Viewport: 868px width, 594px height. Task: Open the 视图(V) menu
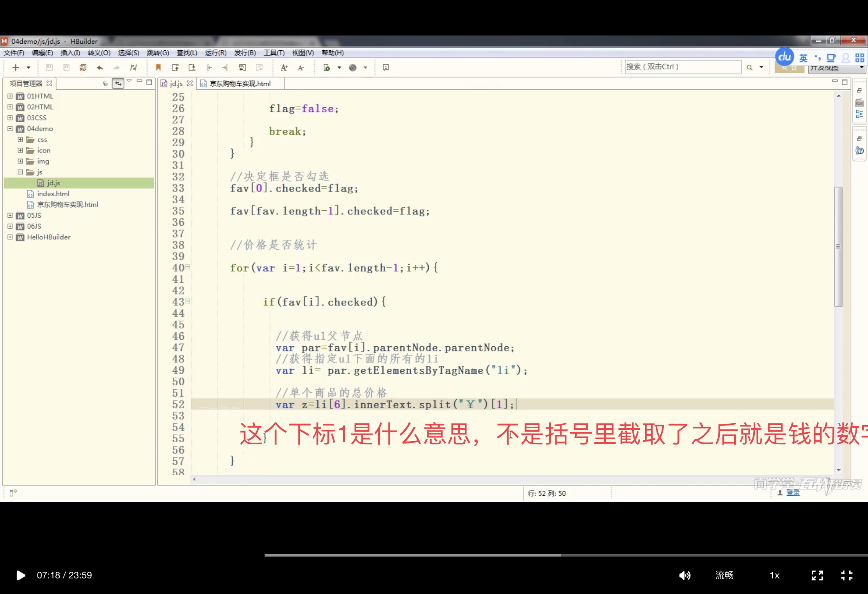coord(303,53)
